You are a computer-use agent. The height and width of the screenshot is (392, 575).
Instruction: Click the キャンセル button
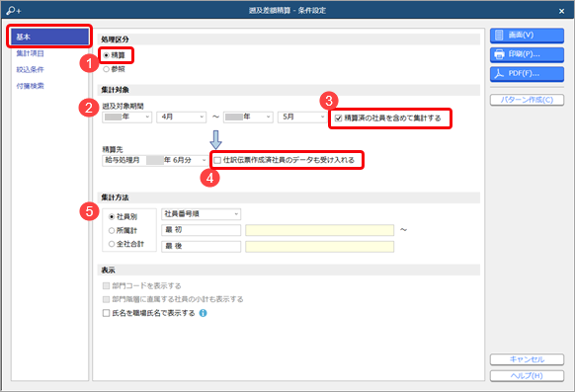527,359
